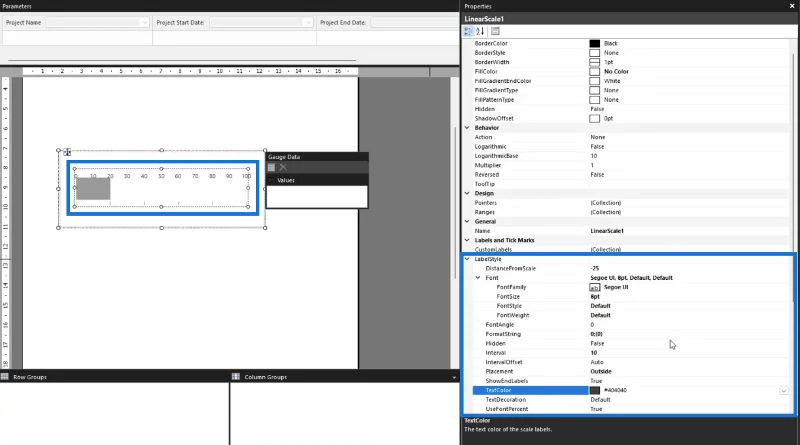800x445 pixels.
Task: Select the FormatString property value
Action: click(596, 334)
